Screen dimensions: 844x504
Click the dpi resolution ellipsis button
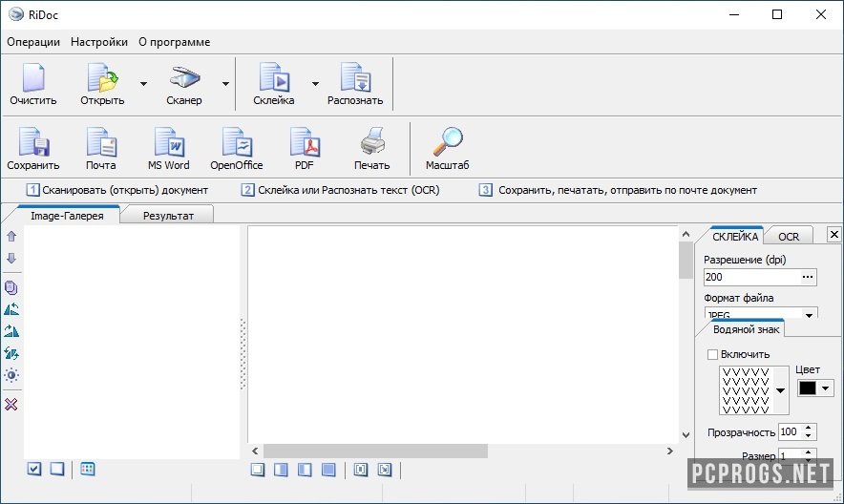coord(809,278)
